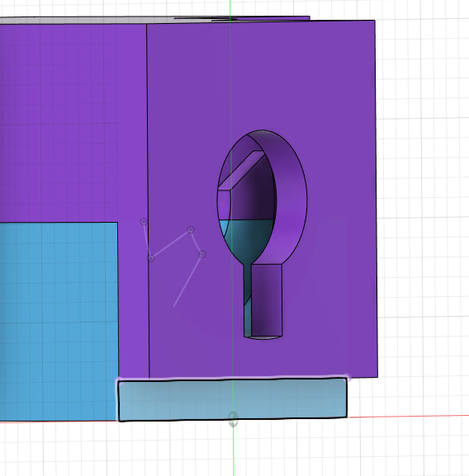This screenshot has height=476, width=469.
Task: Click the long faint diagonal sketch line
Action: tap(187, 280)
